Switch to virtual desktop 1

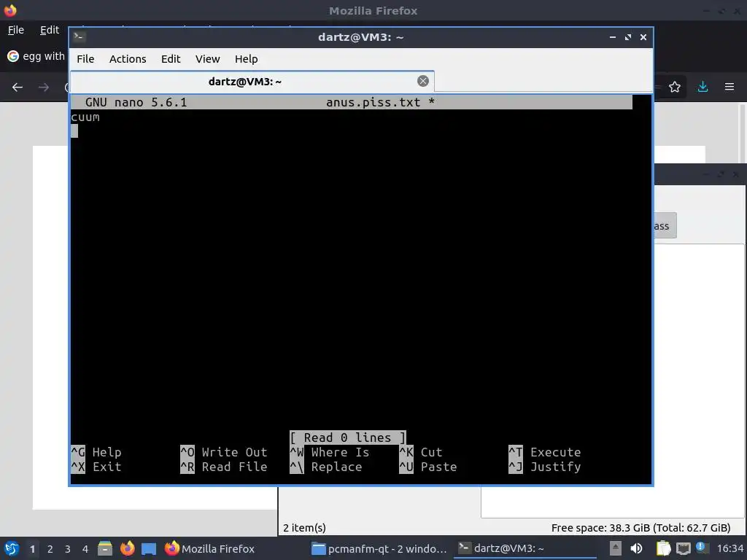32,549
